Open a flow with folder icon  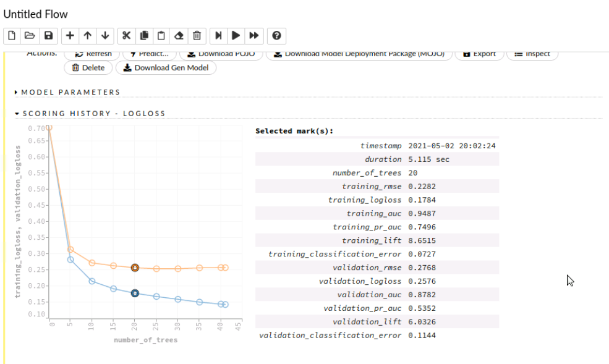(30, 36)
